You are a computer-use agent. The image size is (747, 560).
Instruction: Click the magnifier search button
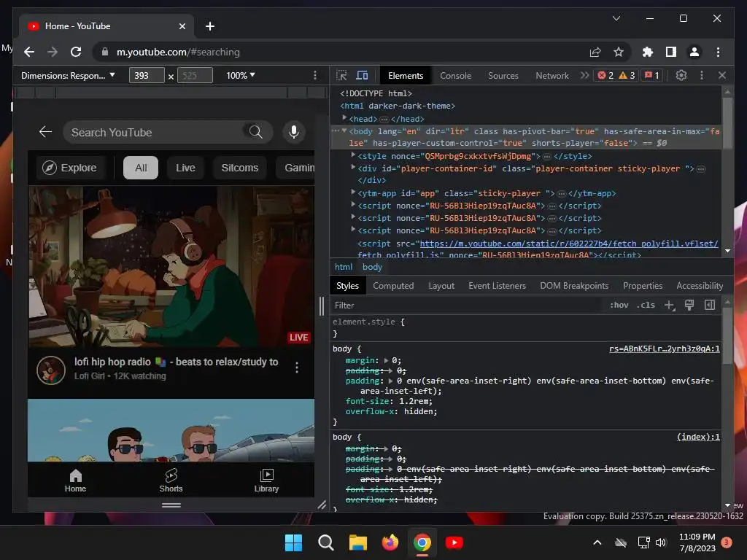click(256, 132)
